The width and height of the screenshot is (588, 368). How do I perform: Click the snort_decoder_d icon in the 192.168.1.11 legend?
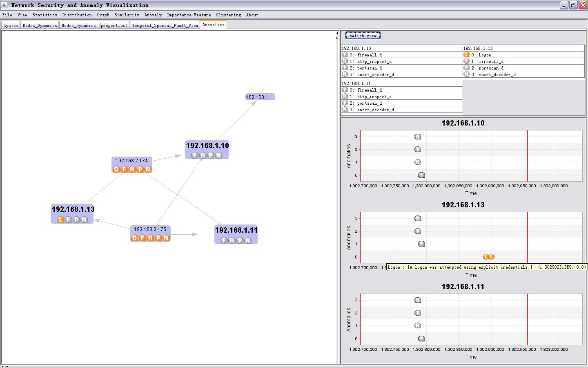345,110
